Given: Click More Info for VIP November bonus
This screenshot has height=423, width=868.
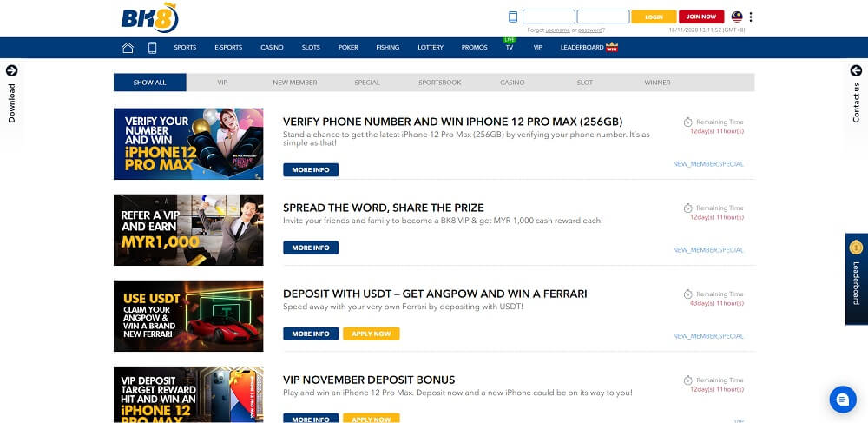Looking at the screenshot, I should [x=311, y=418].
